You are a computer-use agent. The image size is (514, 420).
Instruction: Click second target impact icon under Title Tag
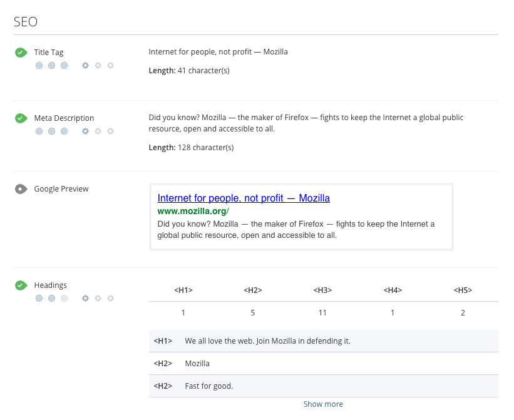(51, 66)
